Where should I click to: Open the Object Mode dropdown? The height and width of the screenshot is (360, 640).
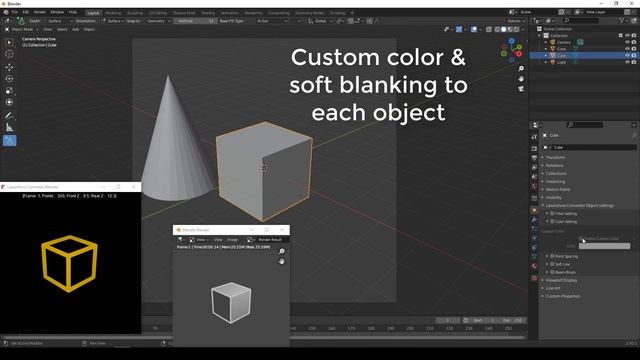point(22,29)
